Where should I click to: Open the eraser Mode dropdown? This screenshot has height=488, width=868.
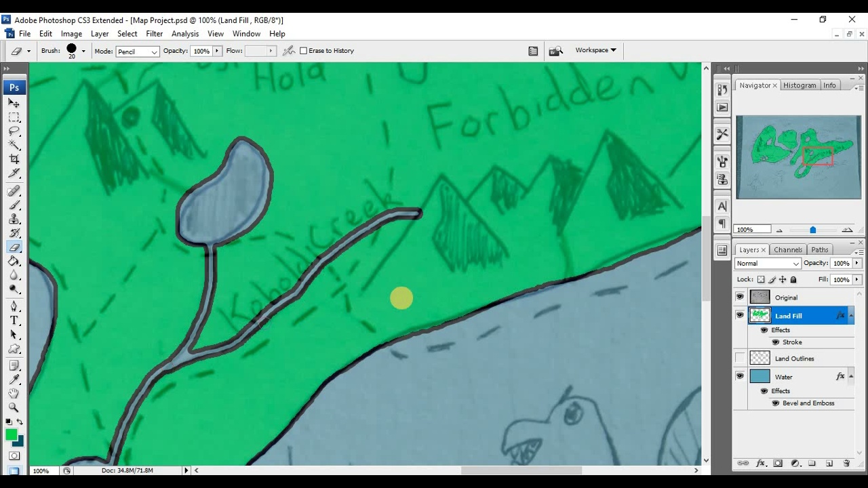coord(137,52)
